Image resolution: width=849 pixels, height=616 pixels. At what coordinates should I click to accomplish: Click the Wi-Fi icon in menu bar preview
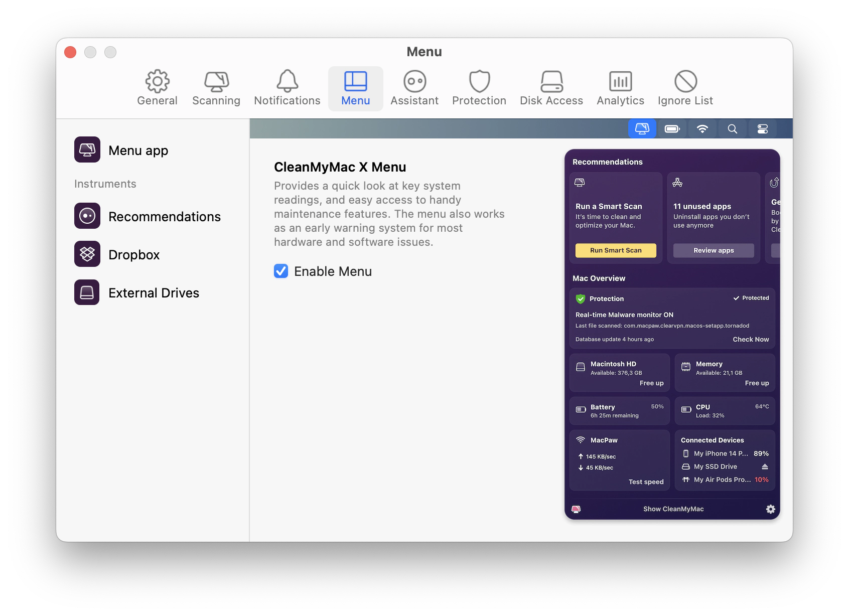[x=702, y=129]
